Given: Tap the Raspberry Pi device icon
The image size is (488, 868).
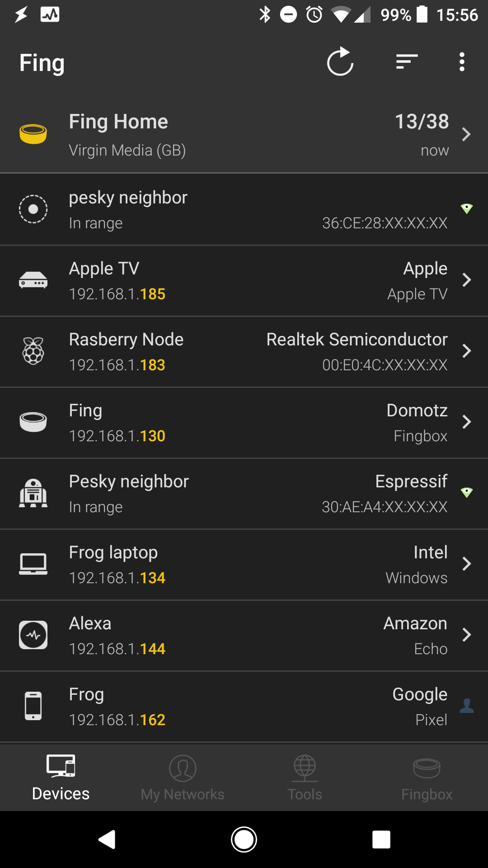Looking at the screenshot, I should click(33, 351).
